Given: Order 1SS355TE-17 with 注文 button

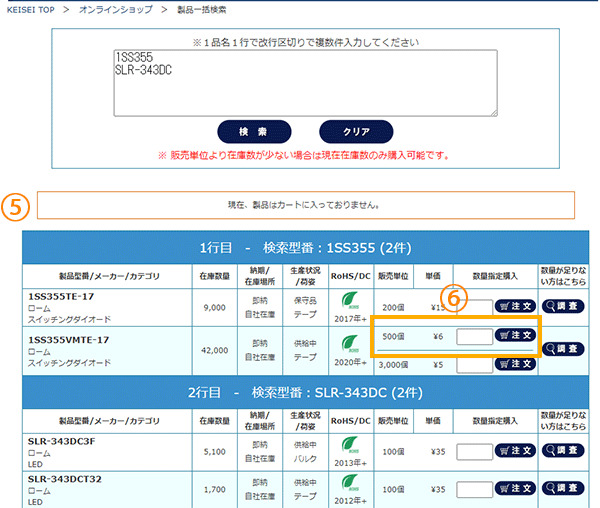Looking at the screenshot, I should coord(515,306).
